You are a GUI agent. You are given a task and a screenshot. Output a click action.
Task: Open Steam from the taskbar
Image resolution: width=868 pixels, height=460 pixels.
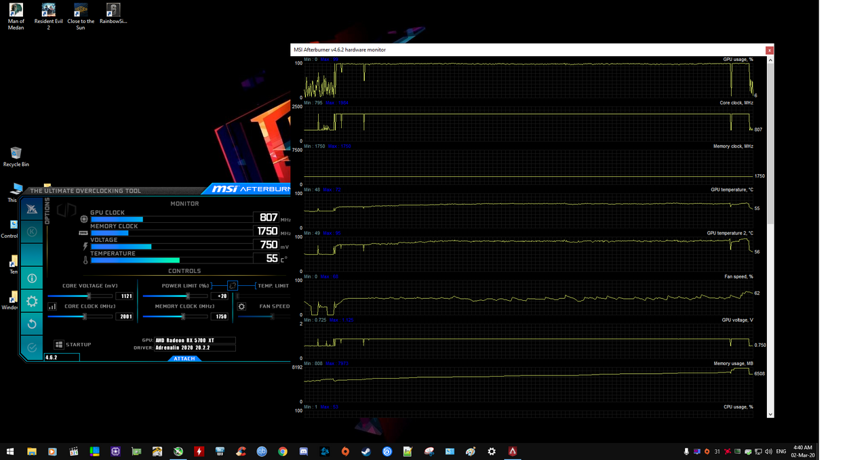[x=366, y=451]
